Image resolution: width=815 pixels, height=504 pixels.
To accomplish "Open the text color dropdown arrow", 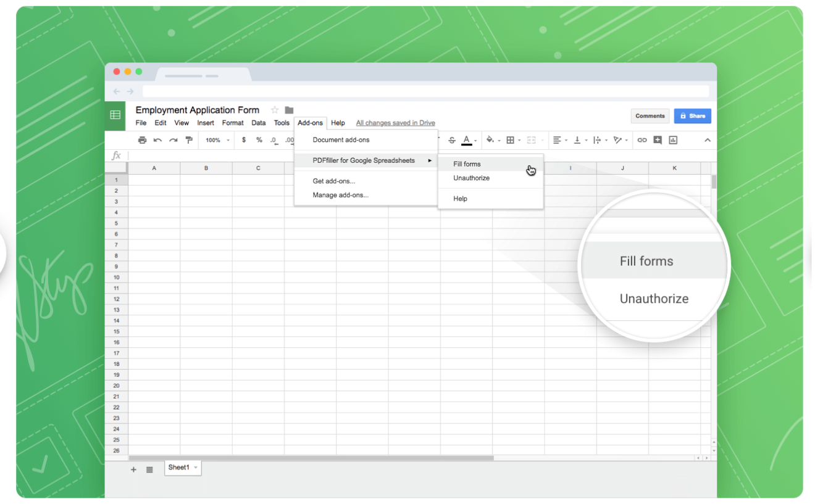I will (x=474, y=140).
